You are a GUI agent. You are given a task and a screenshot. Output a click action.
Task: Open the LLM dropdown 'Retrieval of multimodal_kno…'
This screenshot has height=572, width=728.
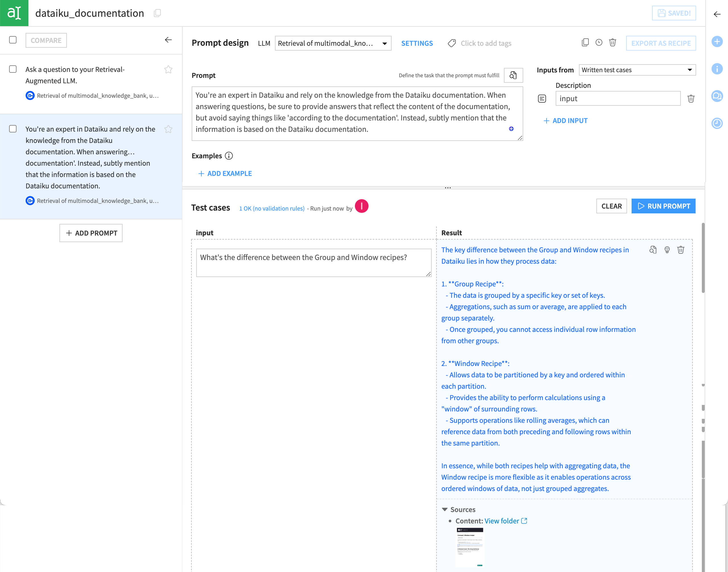(333, 43)
